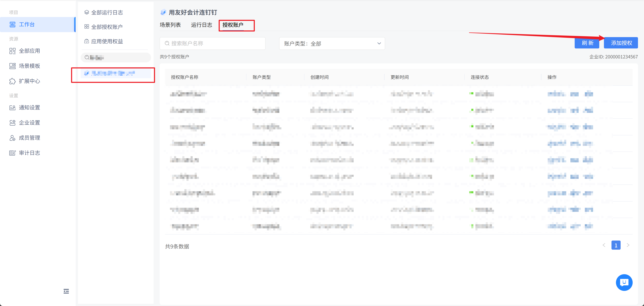644x306 pixels.
Task: Open the chat support bubble
Action: point(624,282)
